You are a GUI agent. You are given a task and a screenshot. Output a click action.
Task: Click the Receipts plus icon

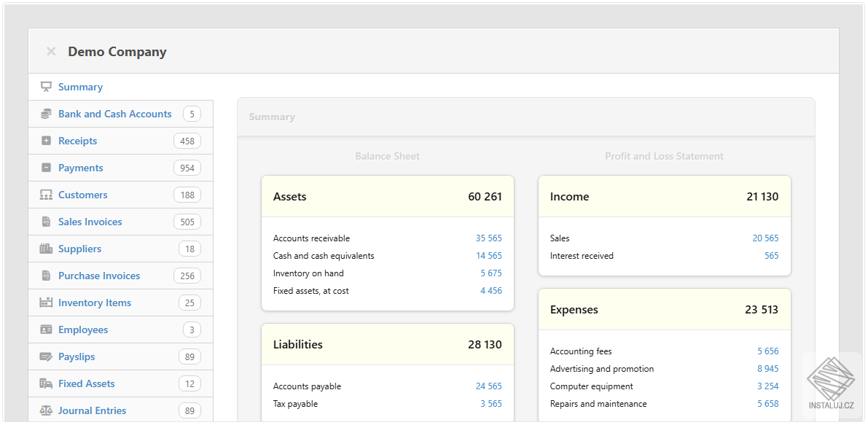[46, 141]
